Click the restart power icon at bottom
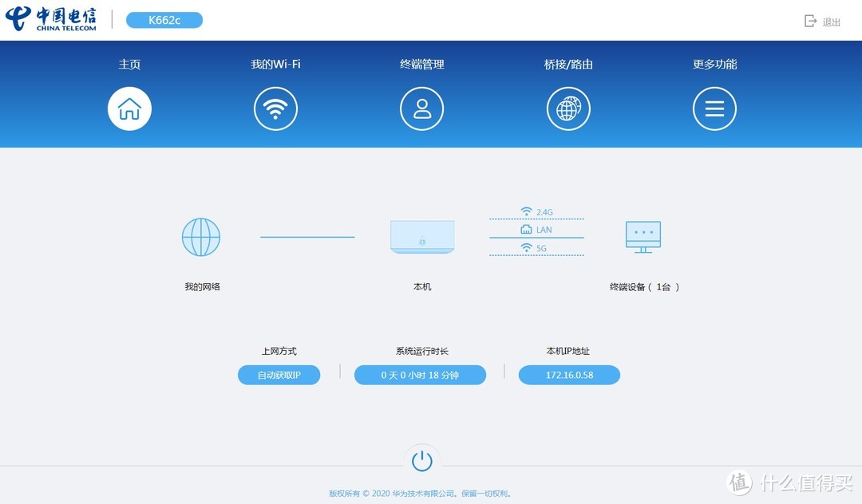Viewport: 862px width, 504px height. [422, 459]
